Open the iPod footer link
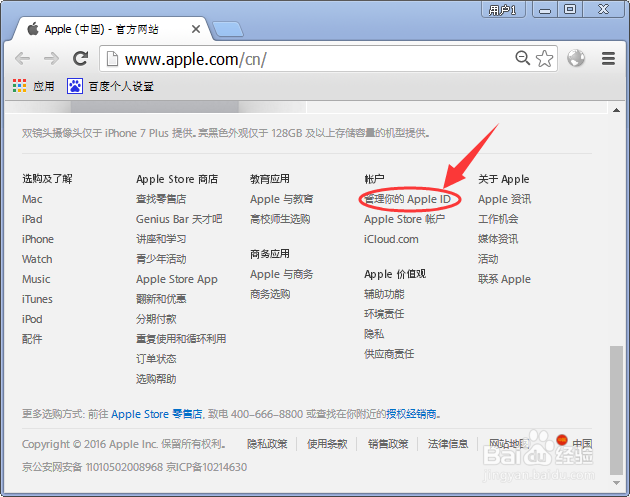 click(x=32, y=319)
